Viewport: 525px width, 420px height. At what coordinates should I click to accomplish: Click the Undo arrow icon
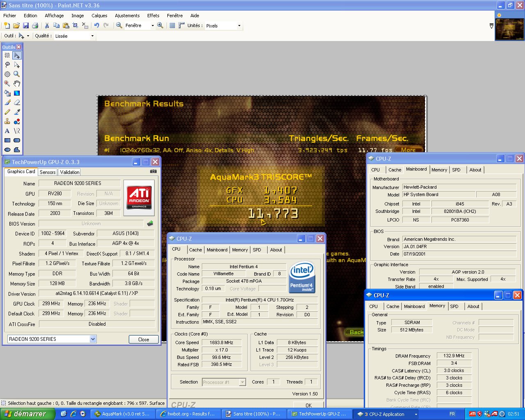[96, 25]
